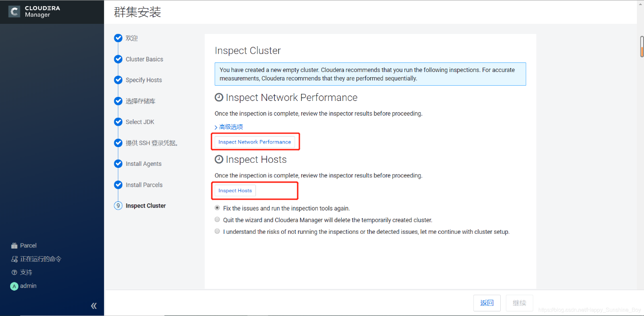Open the Install Agents wizard step
This screenshot has width=644, height=316.
pyautogui.click(x=144, y=164)
